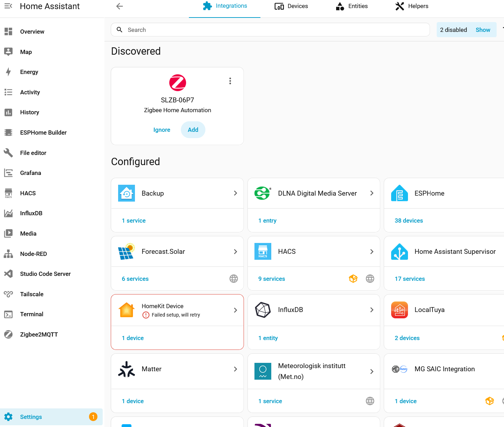This screenshot has width=504, height=427.
Task: Open ESPHome's 38 devices link
Action: pos(409,221)
